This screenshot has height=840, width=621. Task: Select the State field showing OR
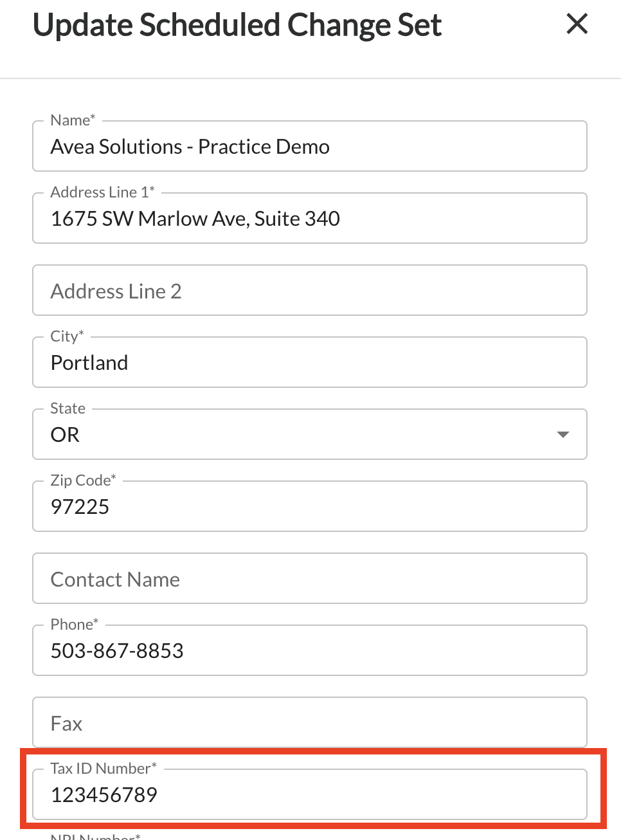[x=310, y=434]
